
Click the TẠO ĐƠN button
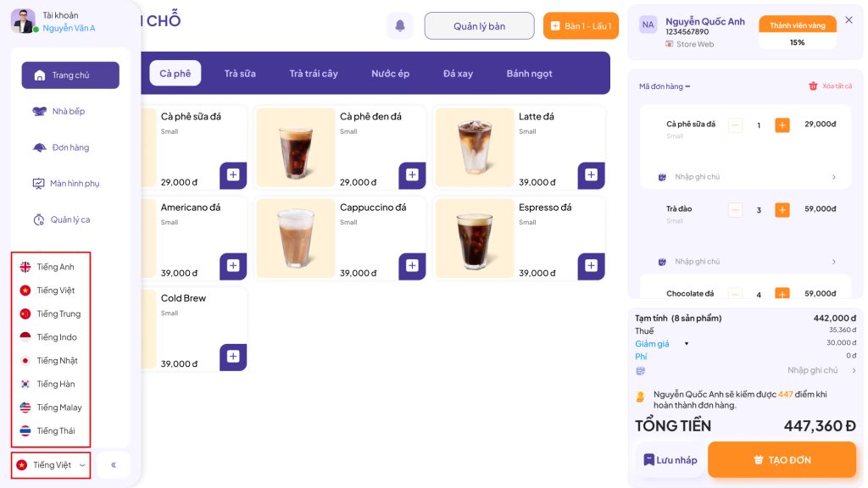[782, 460]
